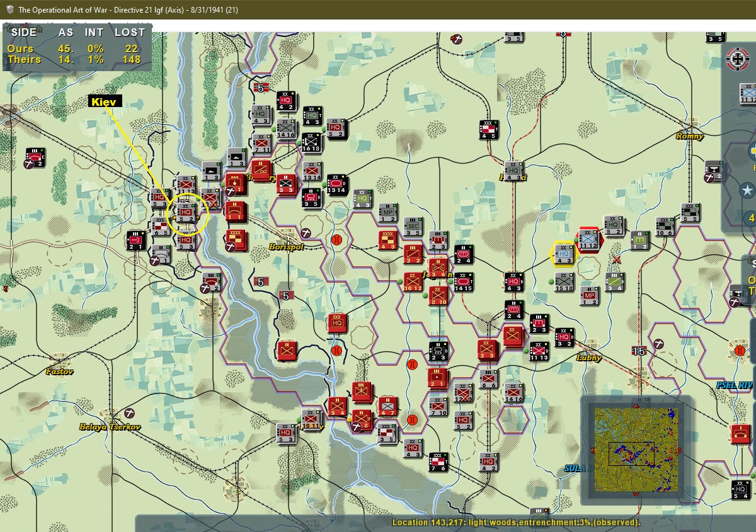Click the Fastov city label
This screenshot has width=756, height=532.
pos(59,371)
